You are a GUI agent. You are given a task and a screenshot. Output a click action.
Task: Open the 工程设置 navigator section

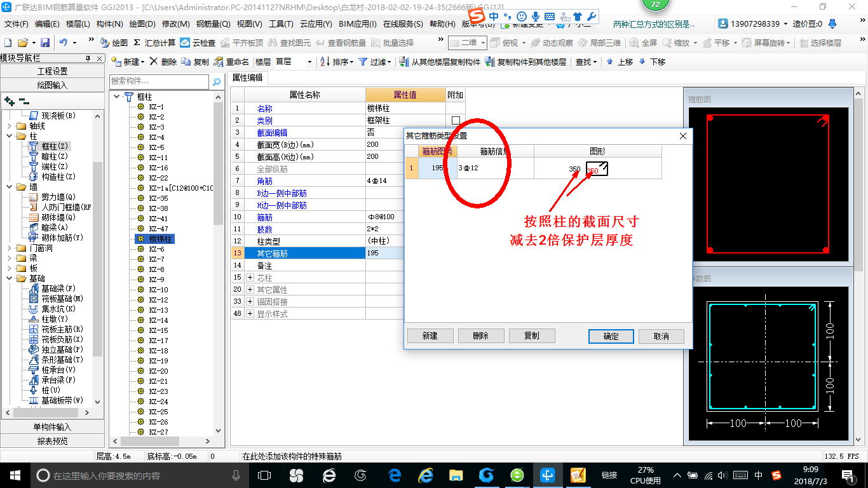pyautogui.click(x=52, y=71)
